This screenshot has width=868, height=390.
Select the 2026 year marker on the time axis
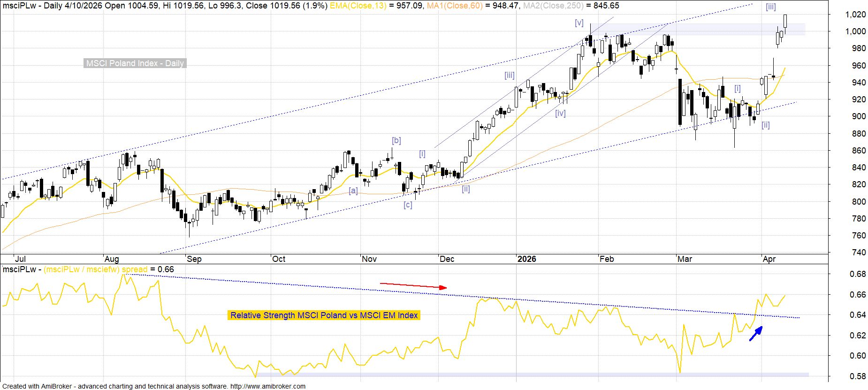[526, 259]
